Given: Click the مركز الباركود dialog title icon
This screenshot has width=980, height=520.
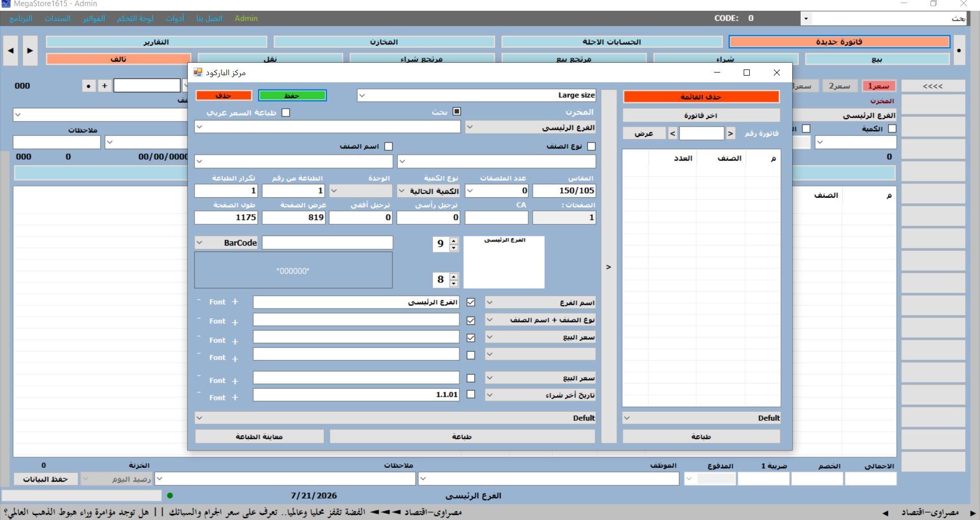Looking at the screenshot, I should 198,73.
